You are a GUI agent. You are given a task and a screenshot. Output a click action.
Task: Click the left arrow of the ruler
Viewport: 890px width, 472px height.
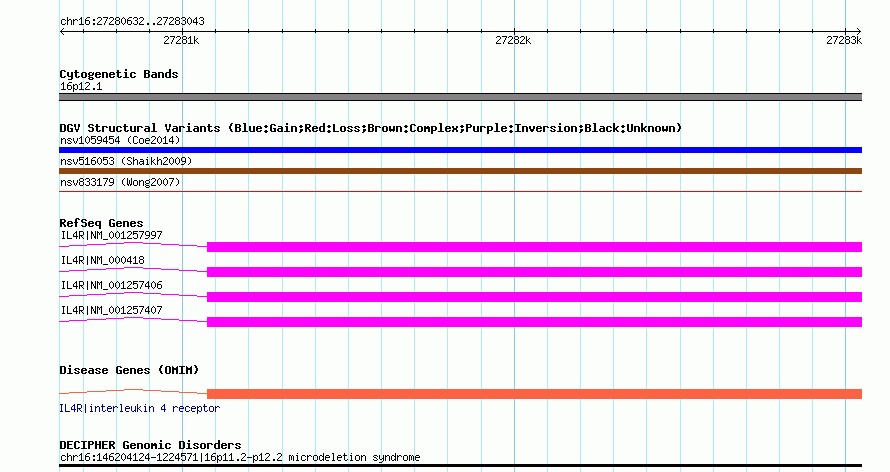pos(62,32)
